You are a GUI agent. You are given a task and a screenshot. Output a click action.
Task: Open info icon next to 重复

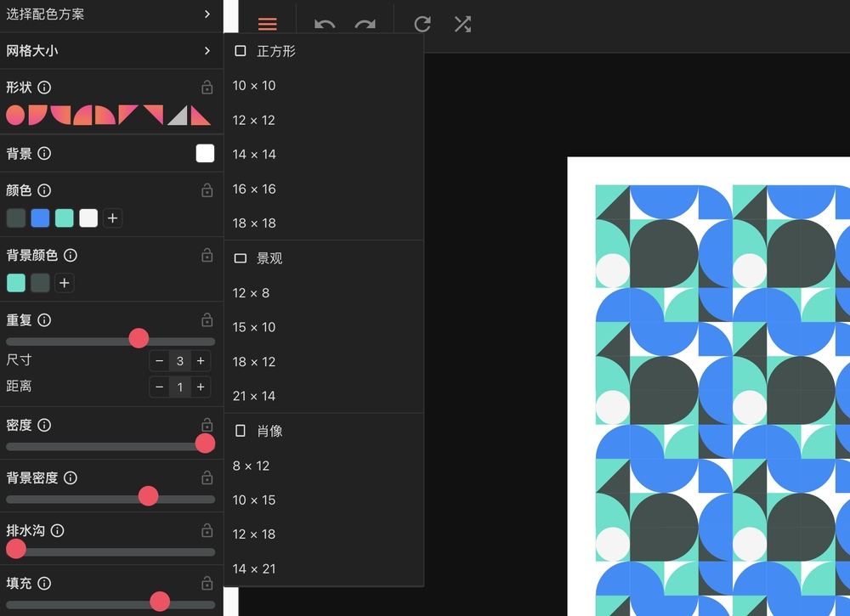pyautogui.click(x=44, y=320)
